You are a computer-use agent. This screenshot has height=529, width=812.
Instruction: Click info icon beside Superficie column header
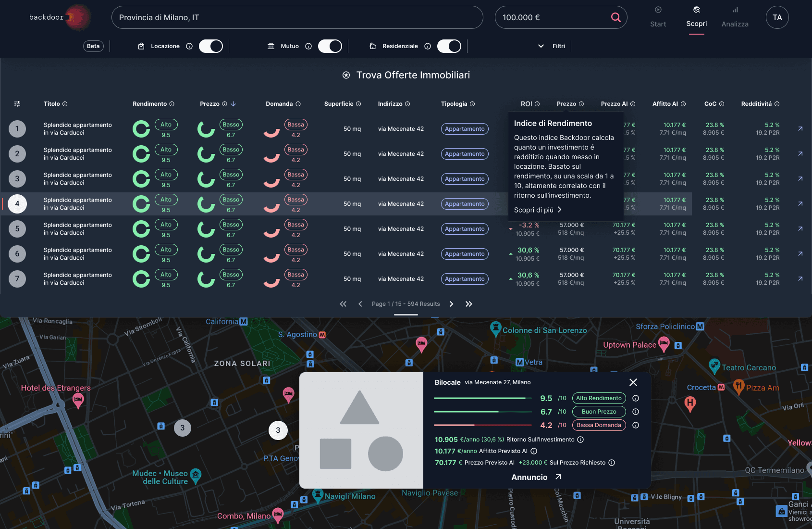pos(358,104)
